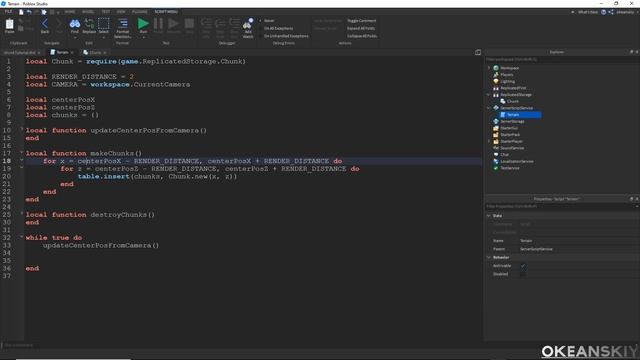Close the Chunk script tab
This screenshot has height=360, width=640.
[x=105, y=53]
